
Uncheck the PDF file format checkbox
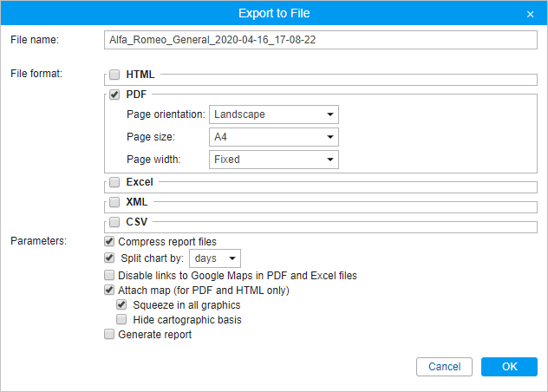tap(114, 95)
